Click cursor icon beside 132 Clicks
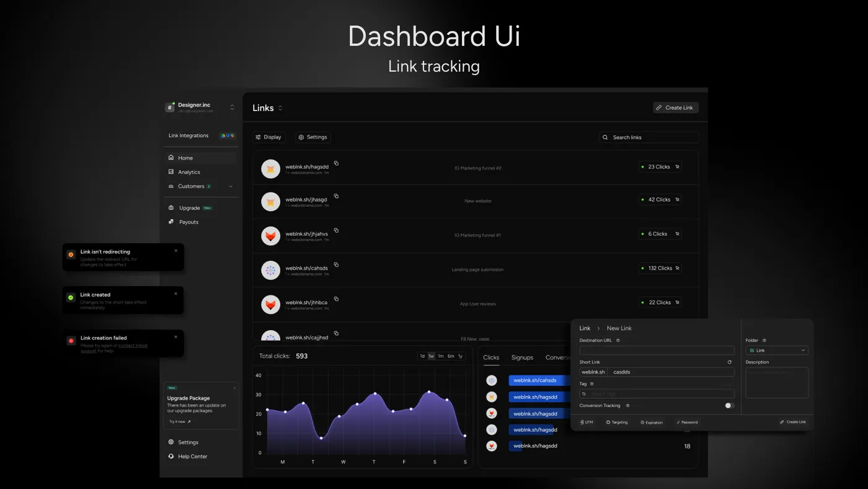Viewport: 868px width, 489px height. (x=677, y=268)
